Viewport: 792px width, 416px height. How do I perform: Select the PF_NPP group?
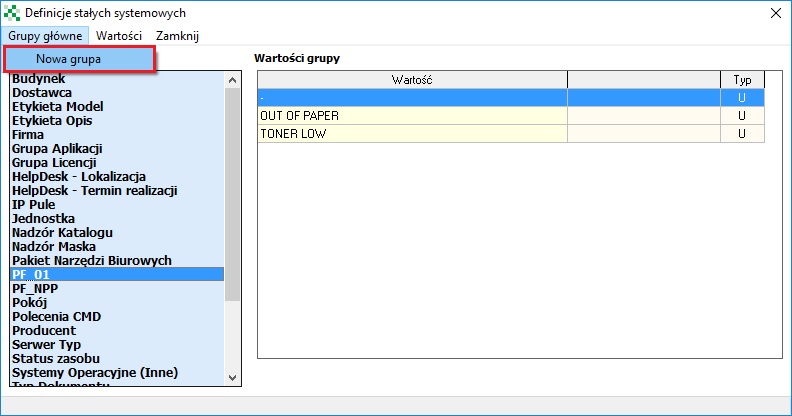coord(117,289)
